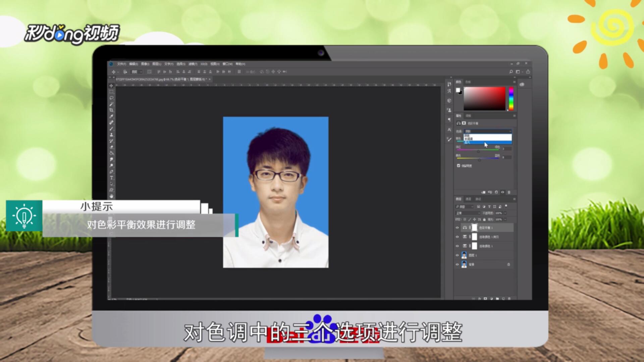Select the History Brush tool
The height and width of the screenshot is (362, 644).
click(x=111, y=140)
